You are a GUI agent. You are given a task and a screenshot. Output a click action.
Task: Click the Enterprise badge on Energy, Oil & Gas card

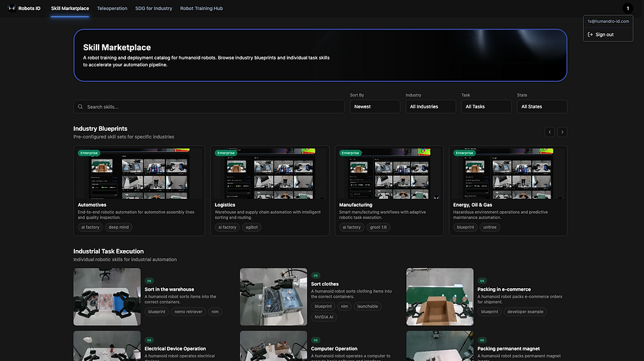pos(464,153)
